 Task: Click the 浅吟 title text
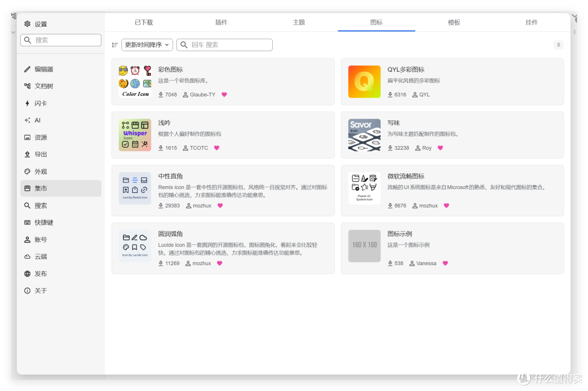[164, 123]
